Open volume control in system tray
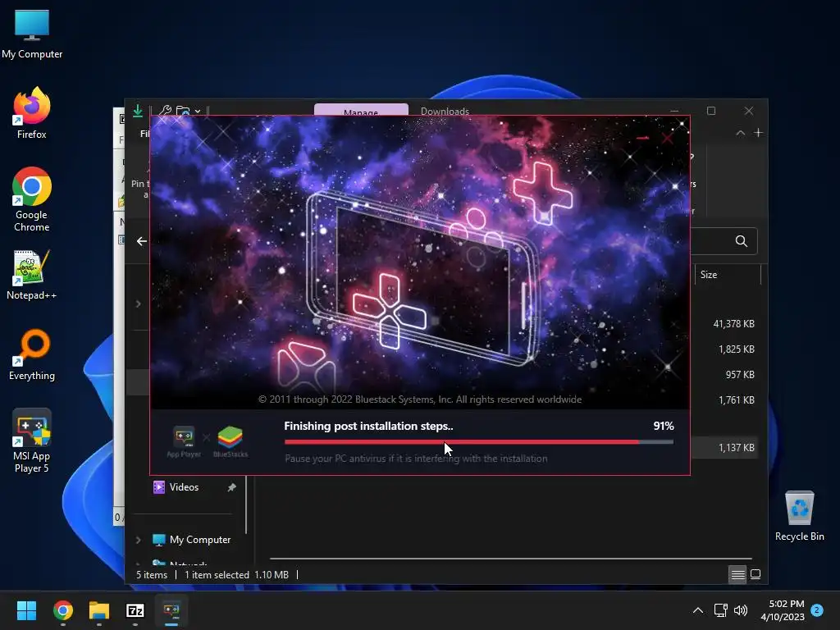Image resolution: width=840 pixels, height=630 pixels. [741, 610]
